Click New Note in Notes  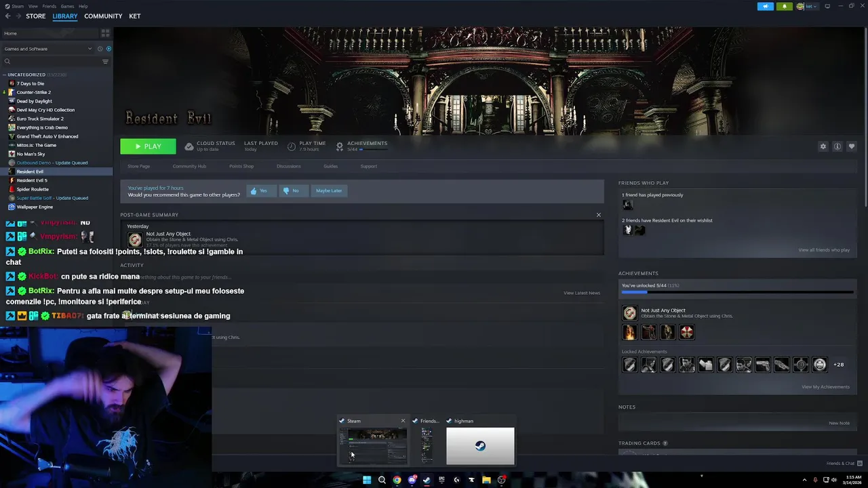coord(839,423)
